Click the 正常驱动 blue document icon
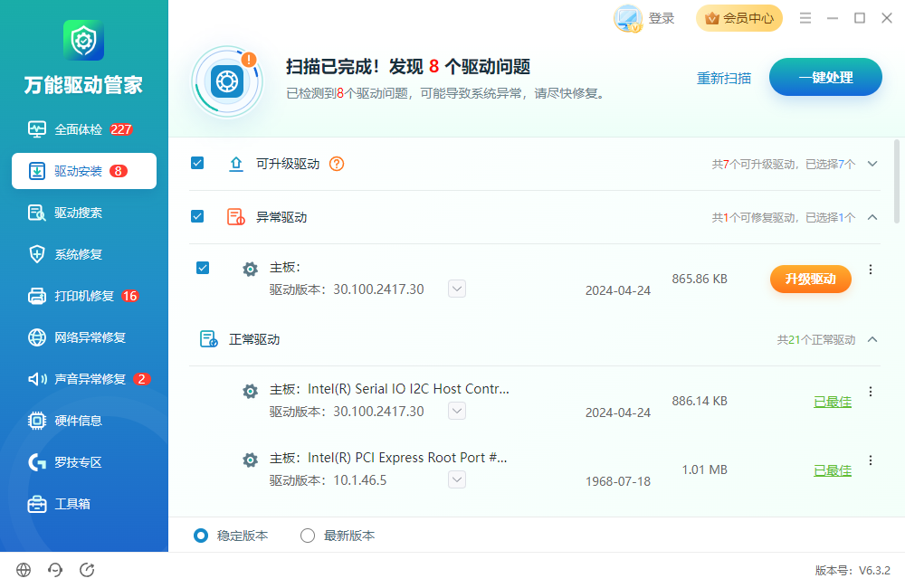 pos(208,339)
